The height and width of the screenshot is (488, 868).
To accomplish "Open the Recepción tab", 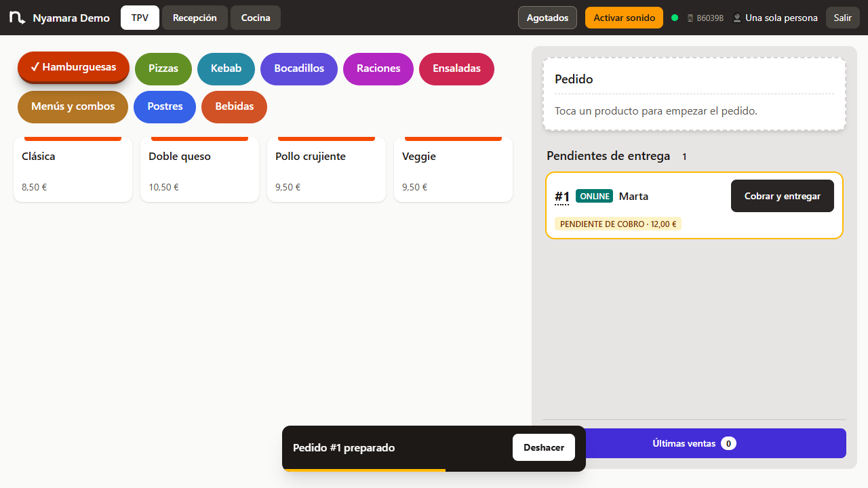I will pos(195,18).
